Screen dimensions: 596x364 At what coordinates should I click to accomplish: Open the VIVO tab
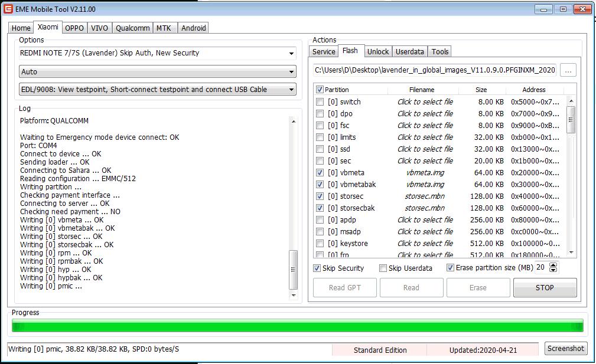tap(100, 28)
